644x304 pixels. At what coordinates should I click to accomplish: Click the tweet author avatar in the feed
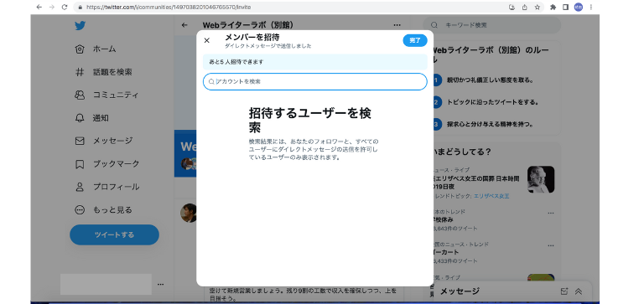coord(189,213)
